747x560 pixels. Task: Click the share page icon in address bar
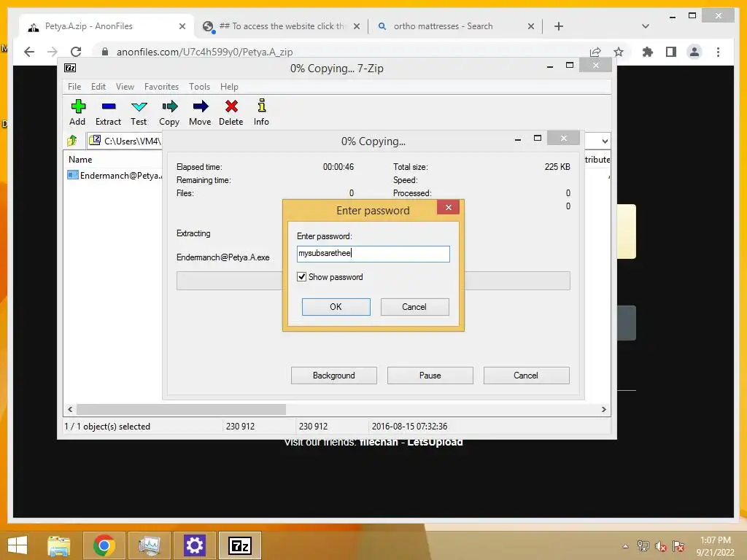[x=595, y=52]
